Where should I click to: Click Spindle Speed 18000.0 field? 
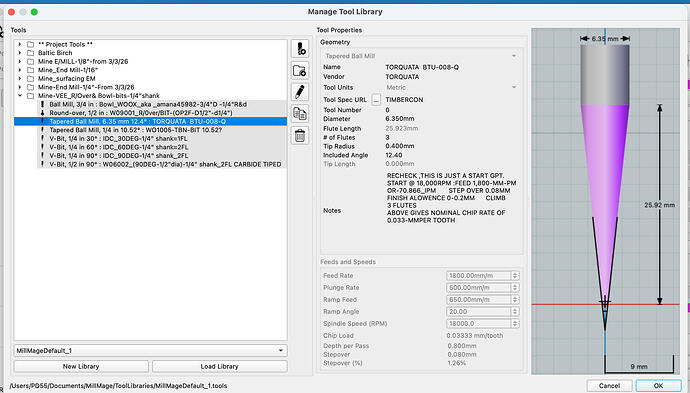tap(478, 323)
